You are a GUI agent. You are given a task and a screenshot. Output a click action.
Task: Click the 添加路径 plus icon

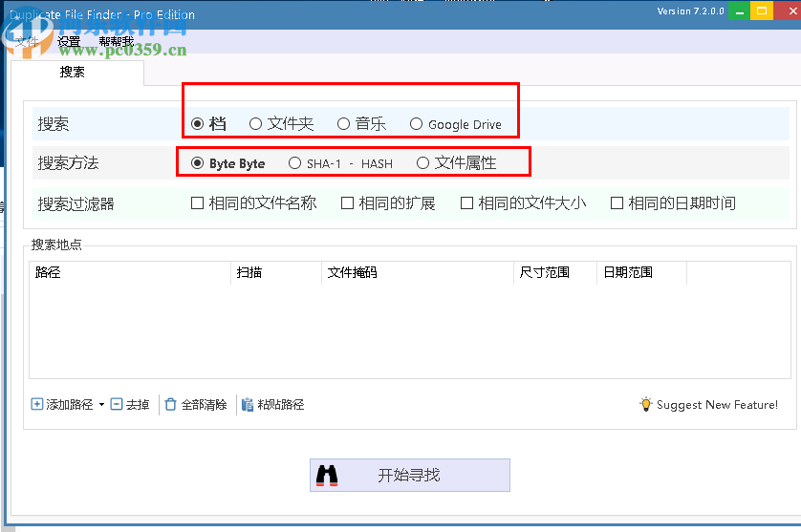coord(36,404)
